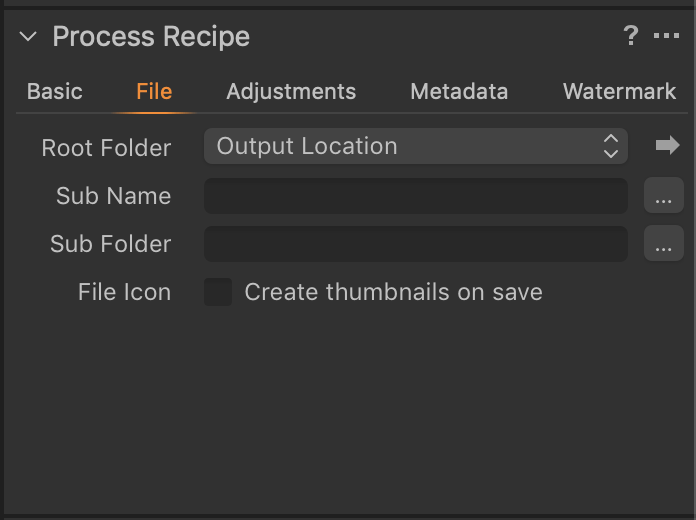The image size is (696, 520).
Task: Go to the Metadata tab
Action: pyautogui.click(x=459, y=92)
